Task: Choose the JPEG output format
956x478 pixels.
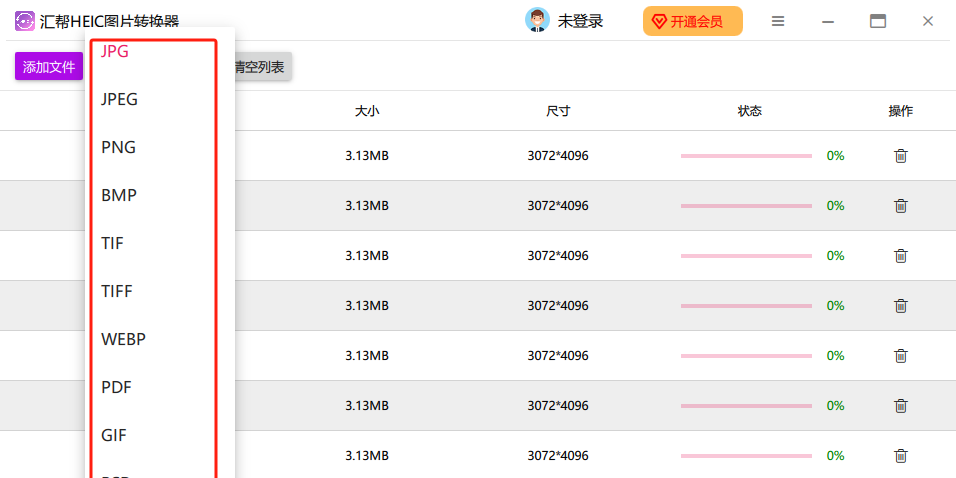Action: [x=120, y=99]
